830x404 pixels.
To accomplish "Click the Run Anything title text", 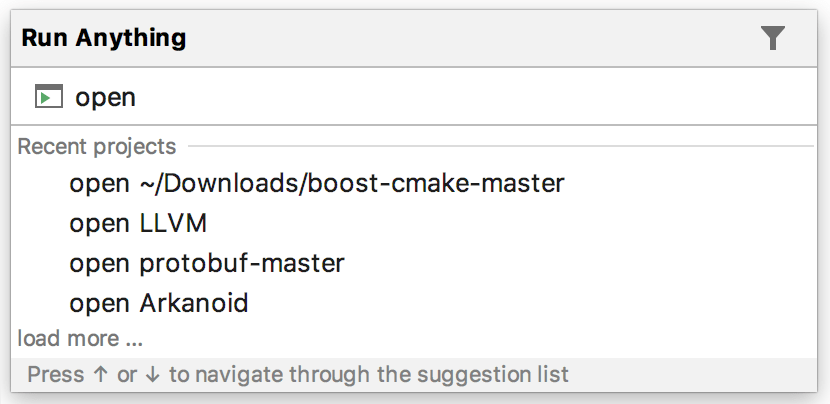I will 103,38.
